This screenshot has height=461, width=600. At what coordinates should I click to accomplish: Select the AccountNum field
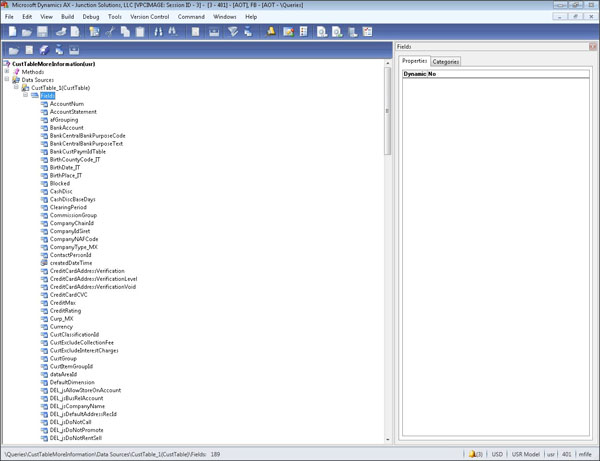pos(66,103)
